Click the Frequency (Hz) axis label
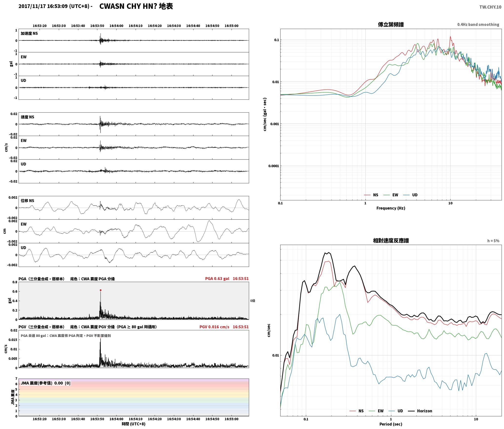The image size is (504, 429). click(391, 208)
